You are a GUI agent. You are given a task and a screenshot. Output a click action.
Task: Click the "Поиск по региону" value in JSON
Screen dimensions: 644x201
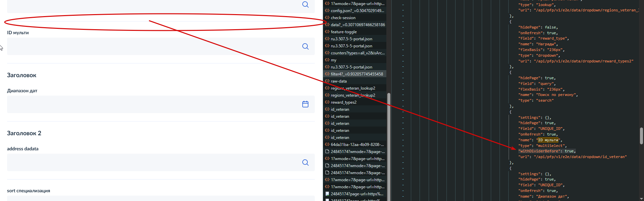coord(556,95)
